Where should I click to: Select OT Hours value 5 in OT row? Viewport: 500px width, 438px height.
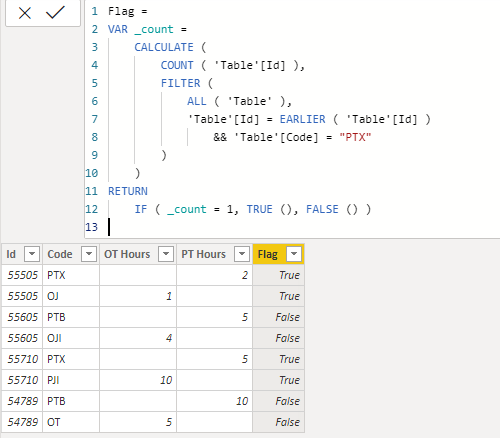(138, 422)
